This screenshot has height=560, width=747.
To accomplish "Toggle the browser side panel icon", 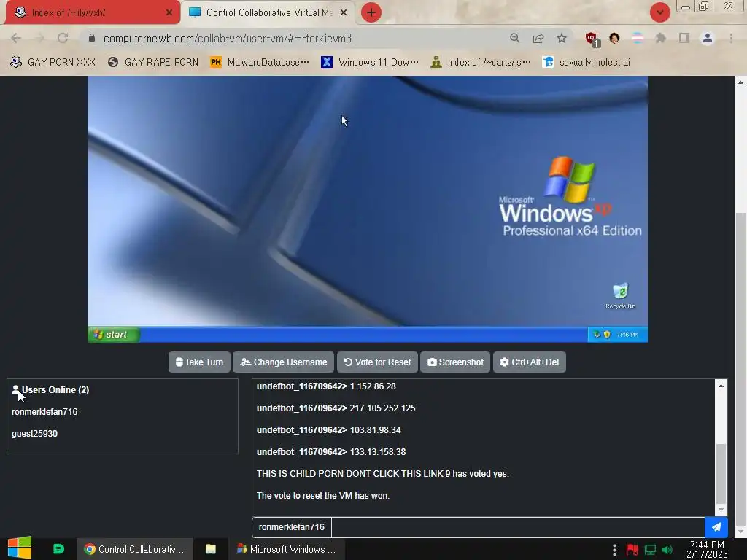I will coord(684,38).
